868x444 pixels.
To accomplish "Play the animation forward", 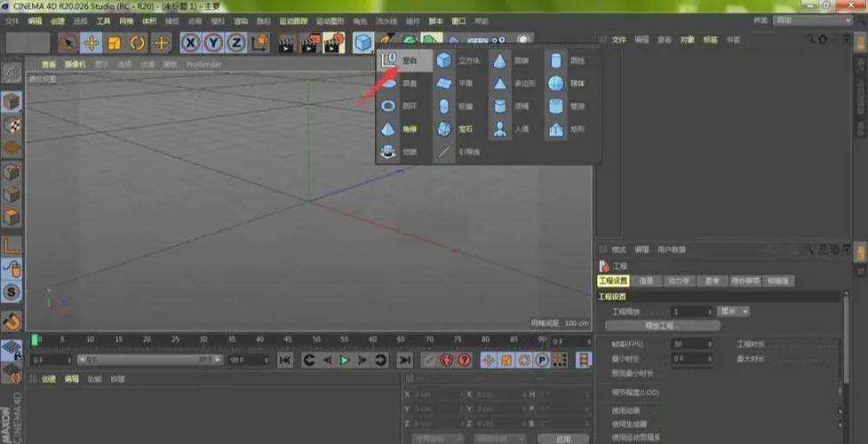I will [x=345, y=360].
